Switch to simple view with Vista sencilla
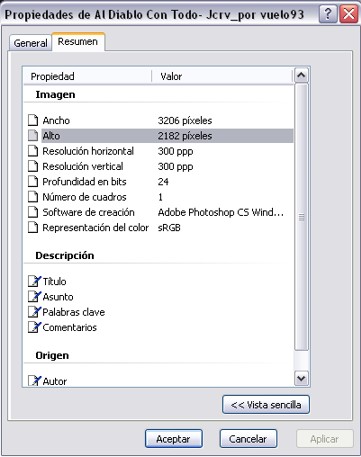361x457 pixels. point(266,405)
